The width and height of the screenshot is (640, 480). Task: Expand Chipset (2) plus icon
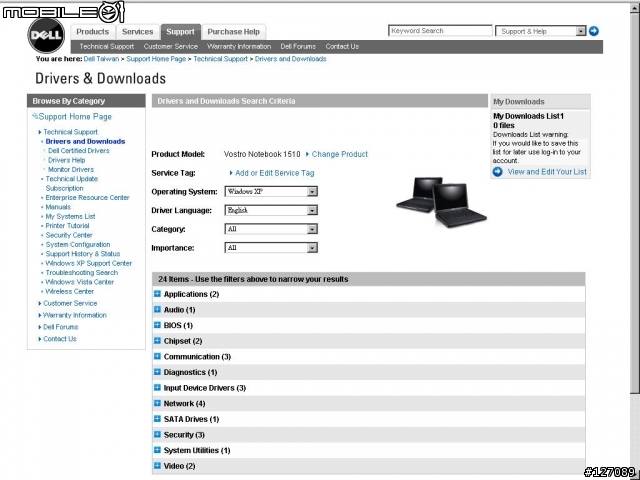point(157,340)
